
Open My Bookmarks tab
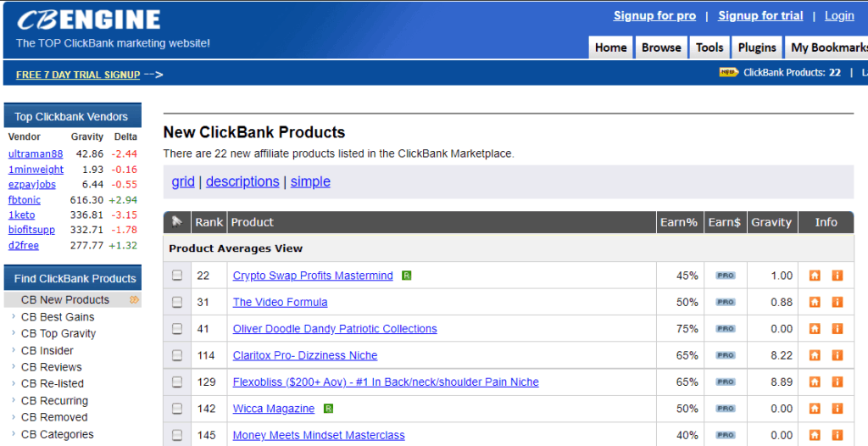tap(826, 47)
